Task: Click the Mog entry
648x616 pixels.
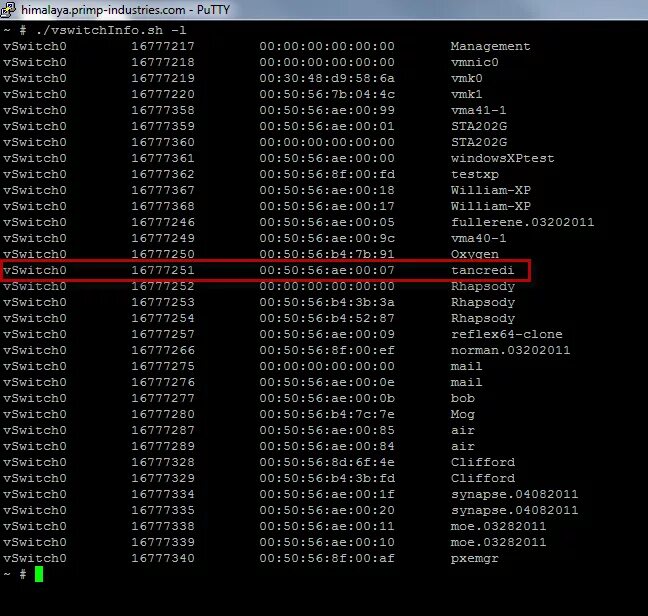Action: click(x=462, y=414)
